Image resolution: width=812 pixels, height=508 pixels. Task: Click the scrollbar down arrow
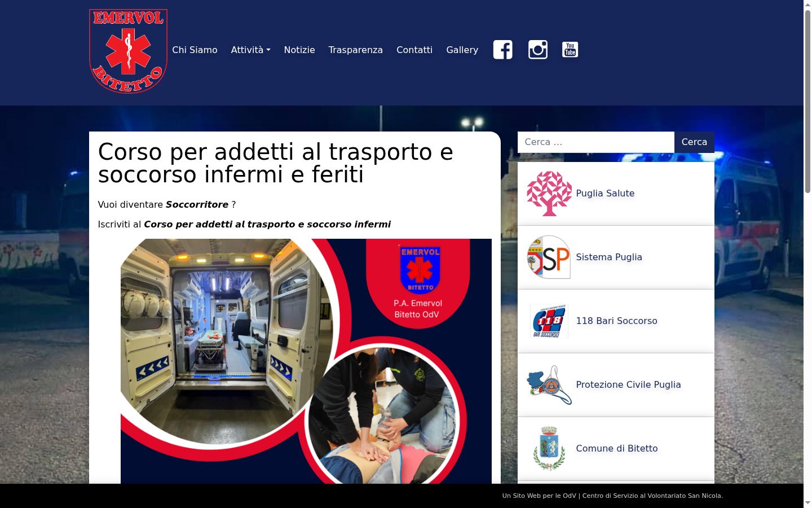(807, 503)
